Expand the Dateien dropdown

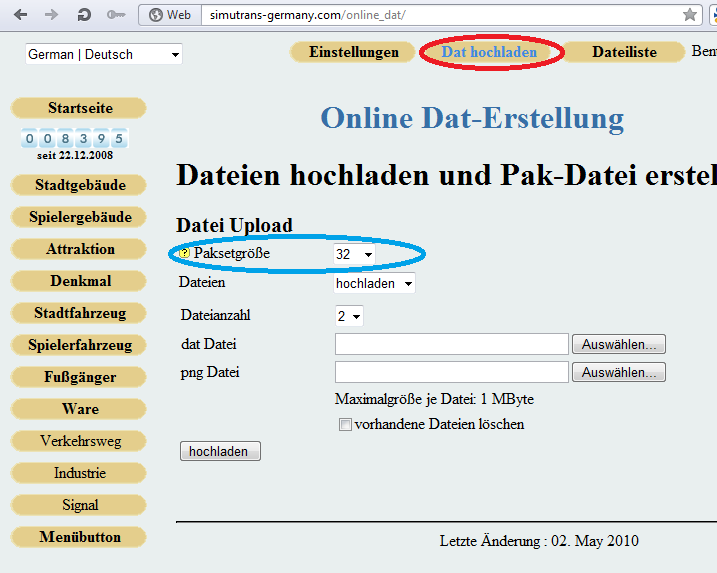tap(374, 284)
